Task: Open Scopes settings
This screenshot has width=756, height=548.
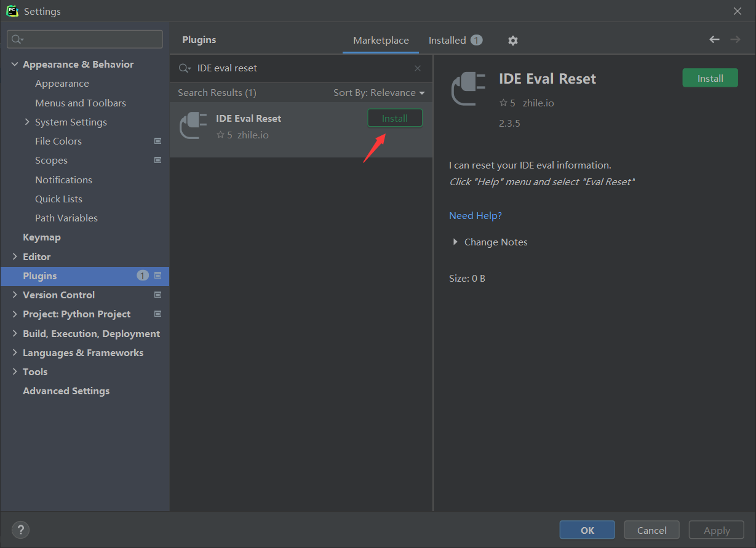Action: coord(51,161)
